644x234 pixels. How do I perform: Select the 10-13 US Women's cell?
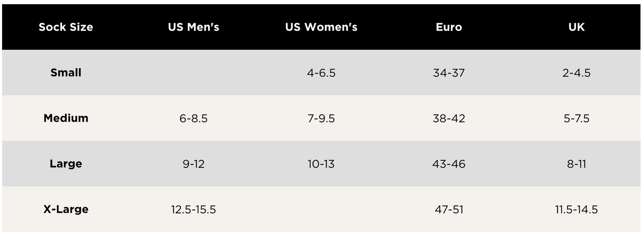pyautogui.click(x=321, y=164)
